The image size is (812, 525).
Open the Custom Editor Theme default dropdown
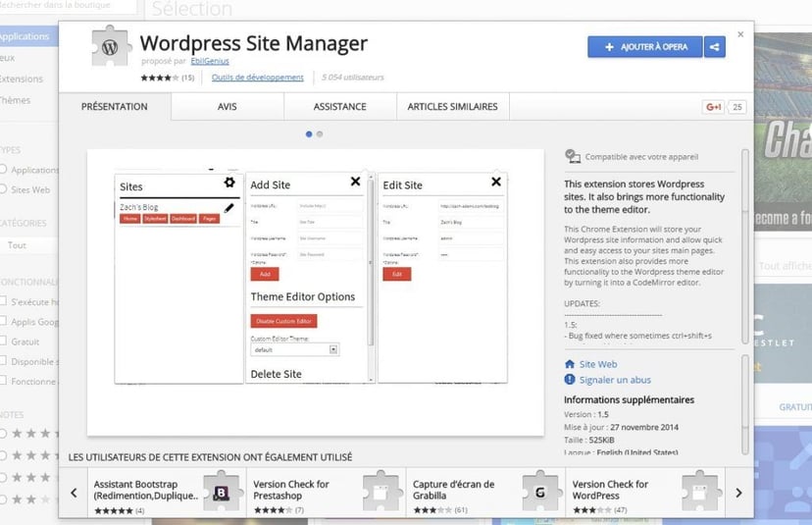[294, 349]
